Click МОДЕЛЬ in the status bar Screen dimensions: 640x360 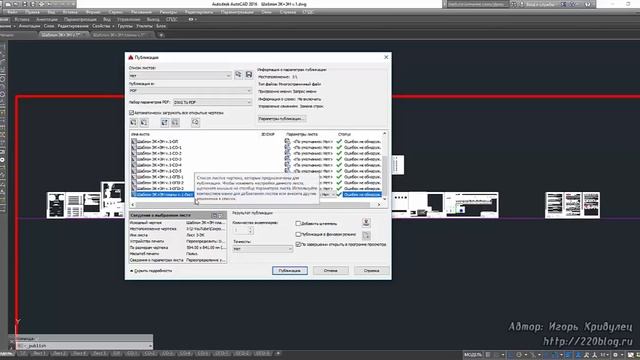point(473,355)
